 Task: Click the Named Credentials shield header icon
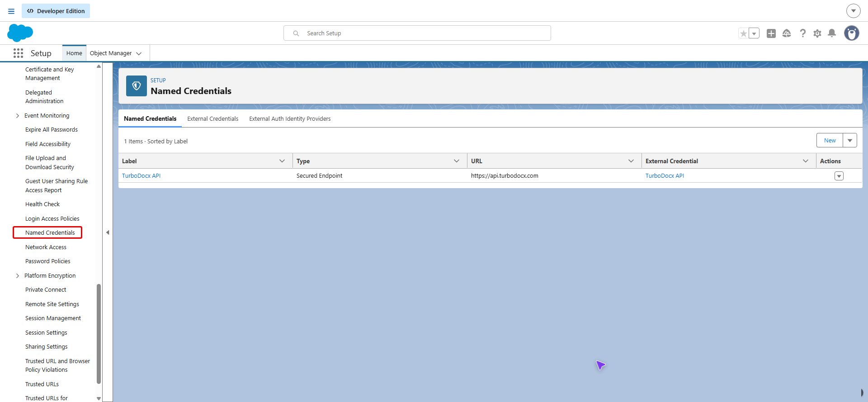[137, 86]
